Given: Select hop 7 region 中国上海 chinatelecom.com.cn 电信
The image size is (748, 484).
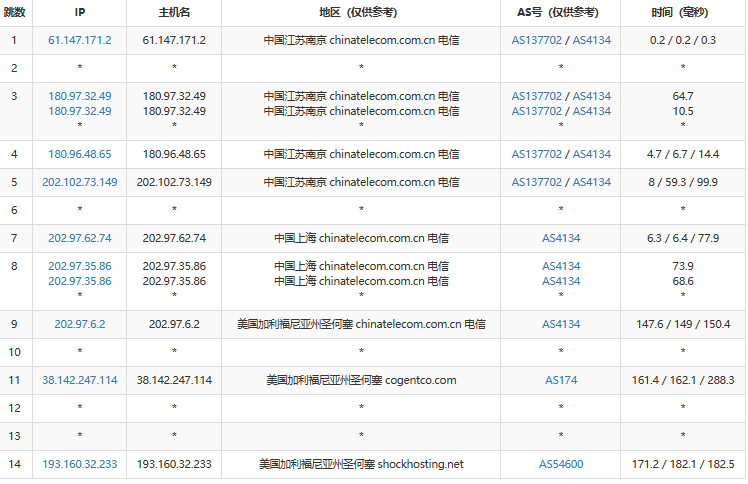Looking at the screenshot, I should pyautogui.click(x=361, y=238).
